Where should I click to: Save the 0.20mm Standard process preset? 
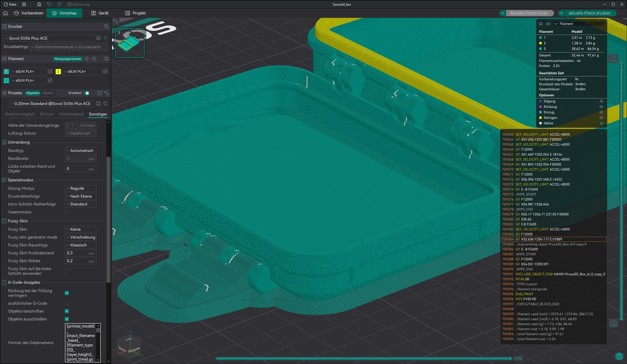(98, 104)
